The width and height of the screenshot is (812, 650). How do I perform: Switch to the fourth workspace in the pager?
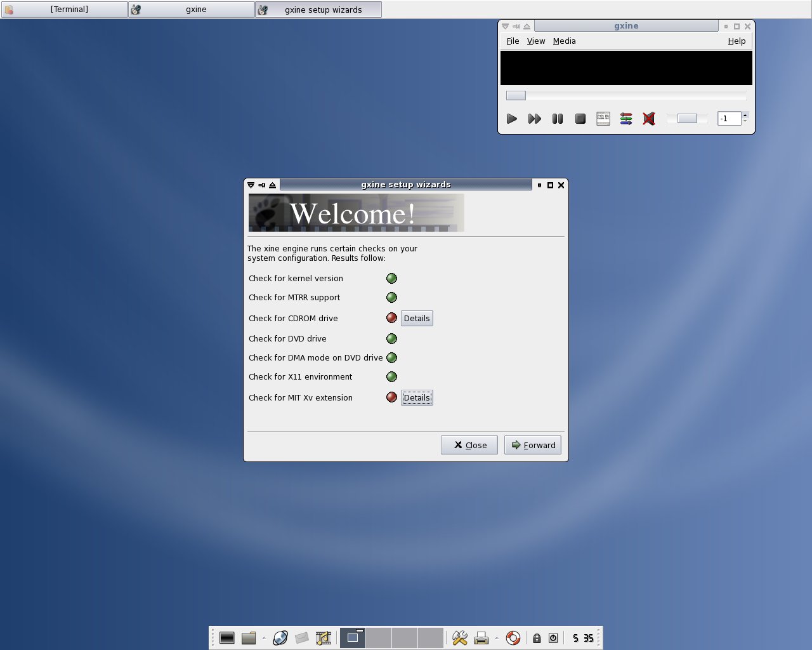pos(431,638)
